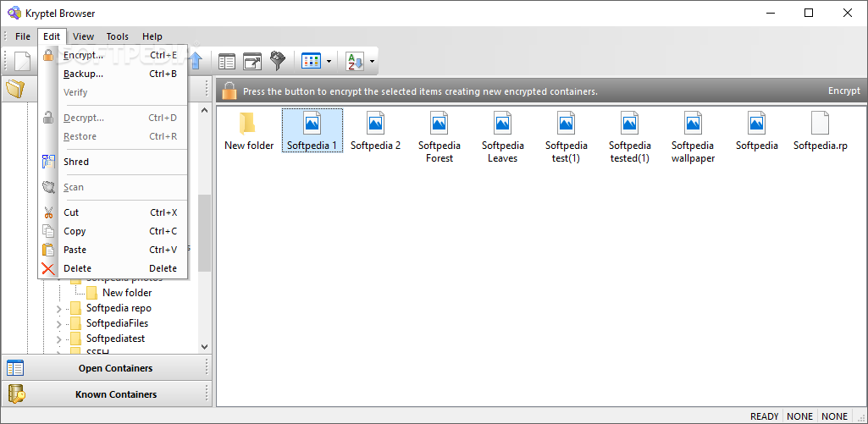Open the Help menu

point(152,36)
